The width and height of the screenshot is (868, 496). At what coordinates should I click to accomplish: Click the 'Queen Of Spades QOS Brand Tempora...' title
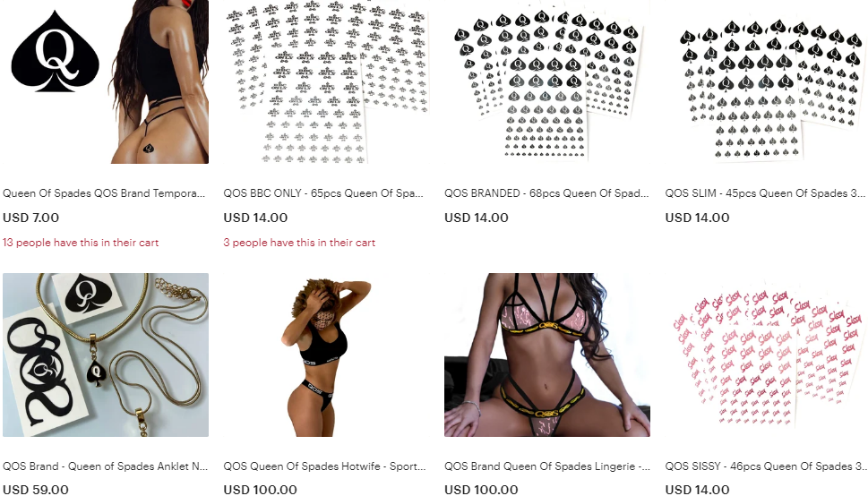pyautogui.click(x=104, y=193)
